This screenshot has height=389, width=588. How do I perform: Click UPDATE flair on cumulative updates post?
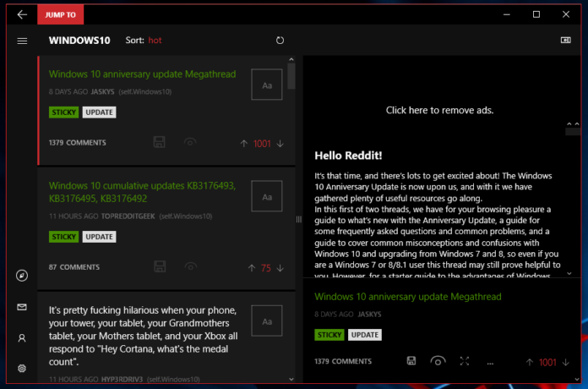[99, 237]
